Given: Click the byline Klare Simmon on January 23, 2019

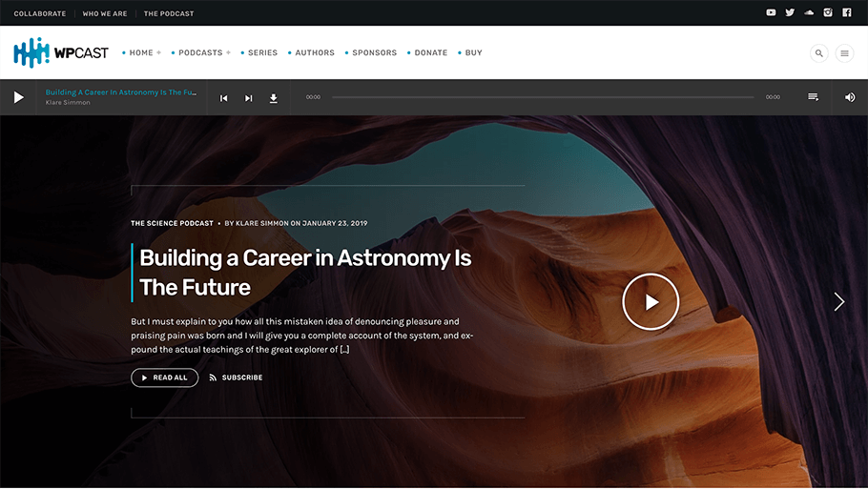Looking at the screenshot, I should coord(296,223).
